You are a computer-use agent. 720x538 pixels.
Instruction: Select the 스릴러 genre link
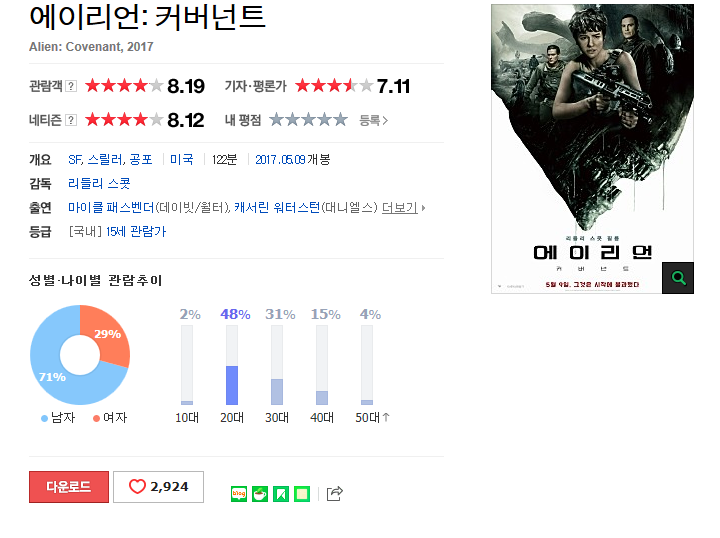(105, 160)
